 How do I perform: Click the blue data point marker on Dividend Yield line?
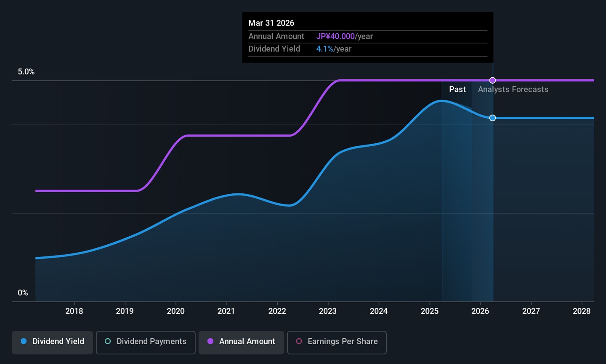492,118
